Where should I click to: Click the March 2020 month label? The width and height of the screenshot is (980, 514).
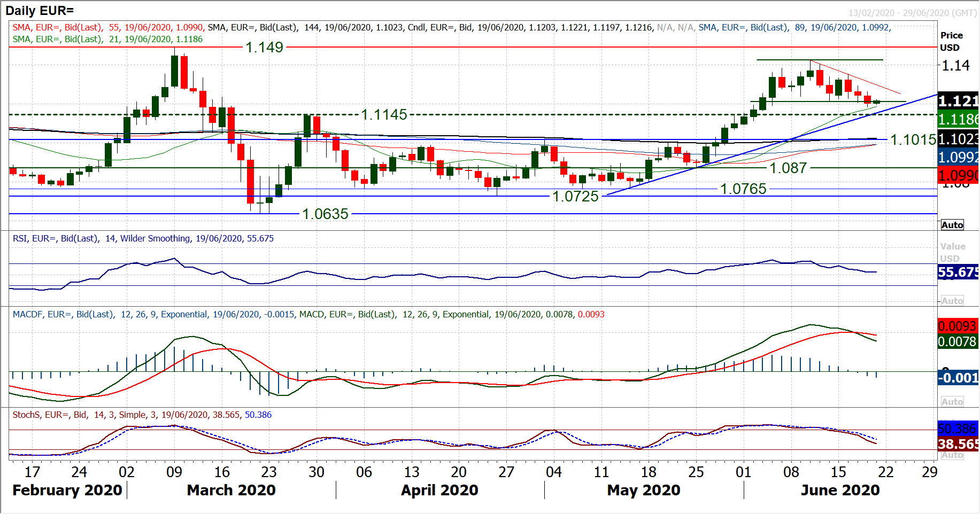(x=231, y=490)
